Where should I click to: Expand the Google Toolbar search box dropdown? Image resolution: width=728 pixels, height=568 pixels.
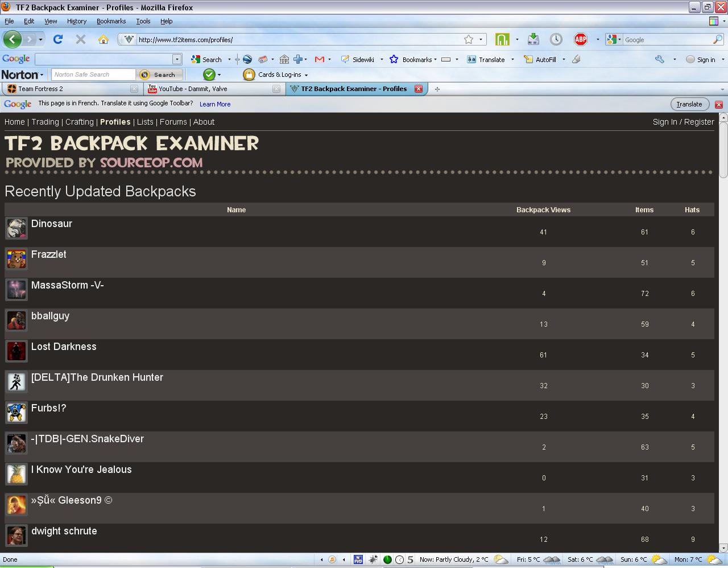point(177,59)
